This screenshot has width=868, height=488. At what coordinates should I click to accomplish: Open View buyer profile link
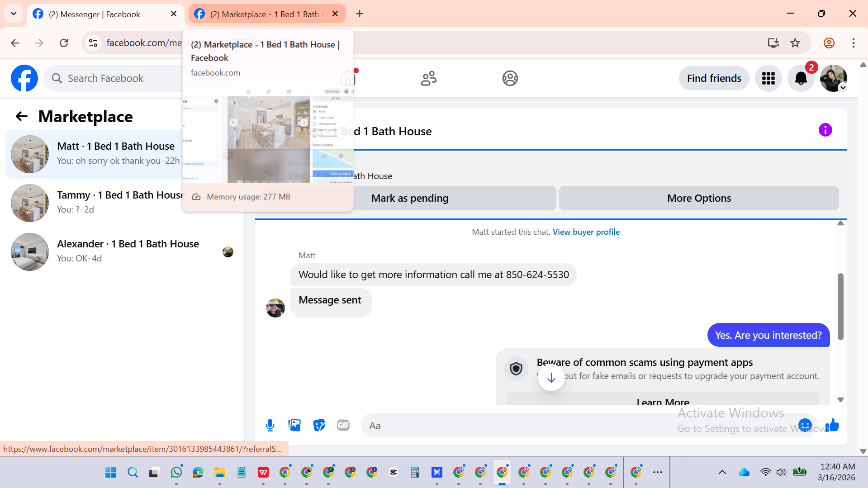click(x=586, y=232)
